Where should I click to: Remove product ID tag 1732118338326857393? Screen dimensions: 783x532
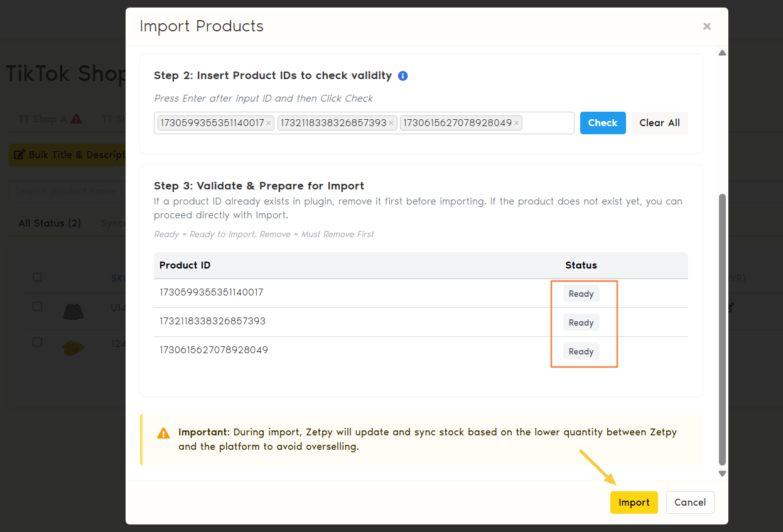tap(391, 123)
